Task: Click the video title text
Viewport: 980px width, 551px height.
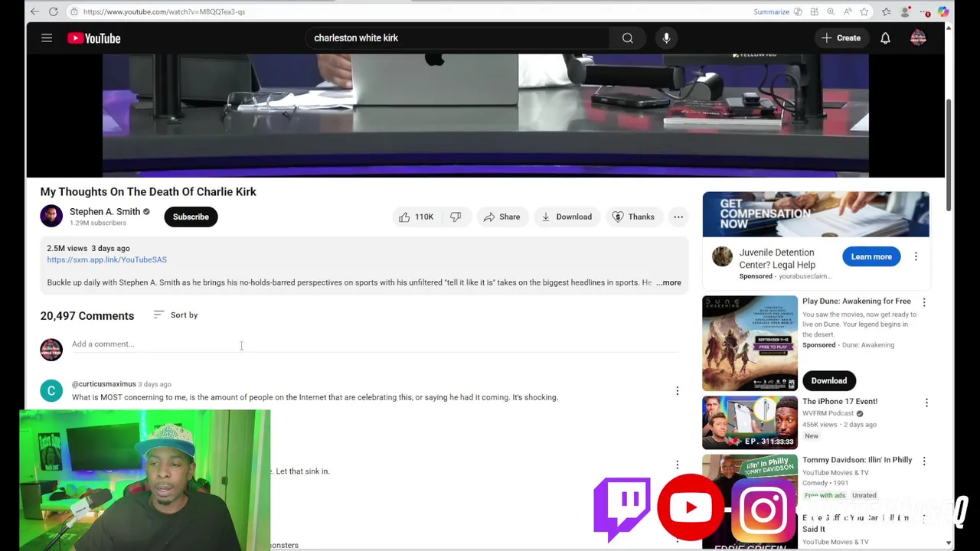Action: 149,191
